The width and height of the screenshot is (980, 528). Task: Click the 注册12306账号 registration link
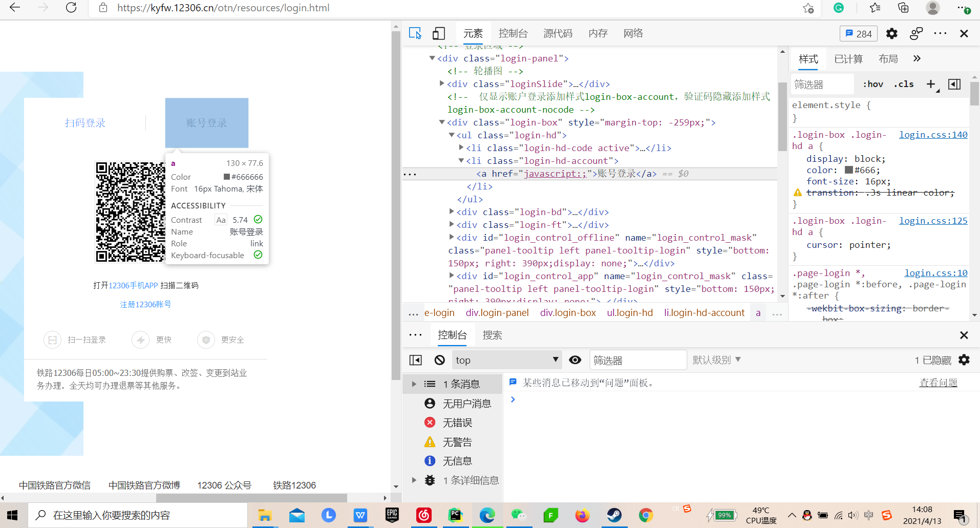[x=145, y=304]
